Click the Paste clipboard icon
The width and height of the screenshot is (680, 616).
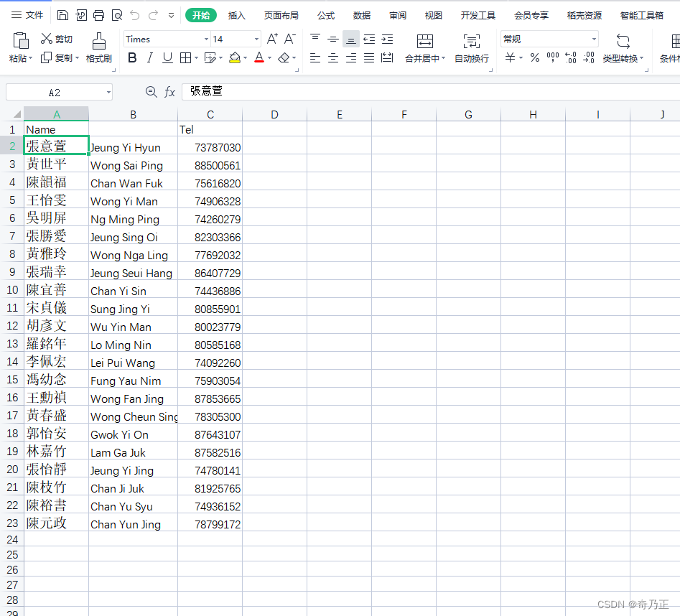point(21,40)
